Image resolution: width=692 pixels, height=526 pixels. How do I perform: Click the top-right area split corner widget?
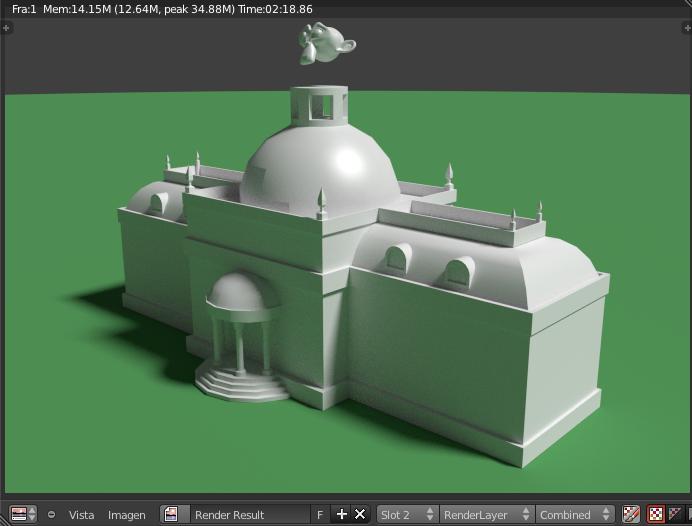[x=686, y=27]
